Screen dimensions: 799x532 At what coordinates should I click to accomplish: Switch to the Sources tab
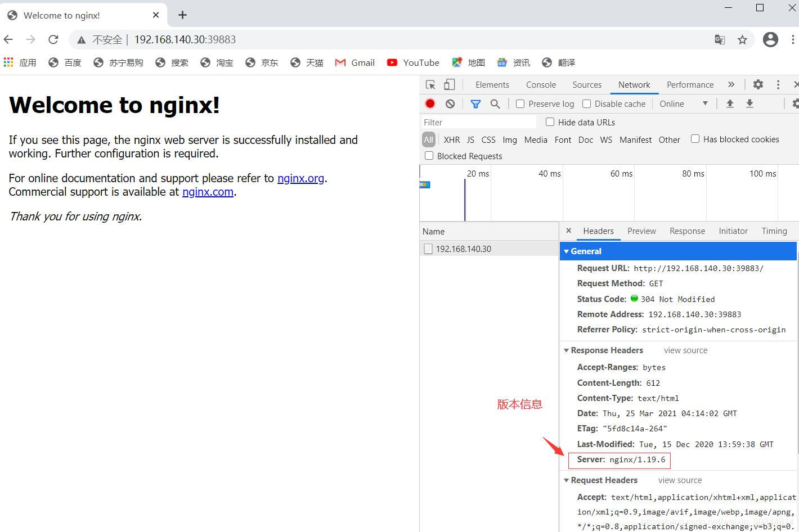587,84
